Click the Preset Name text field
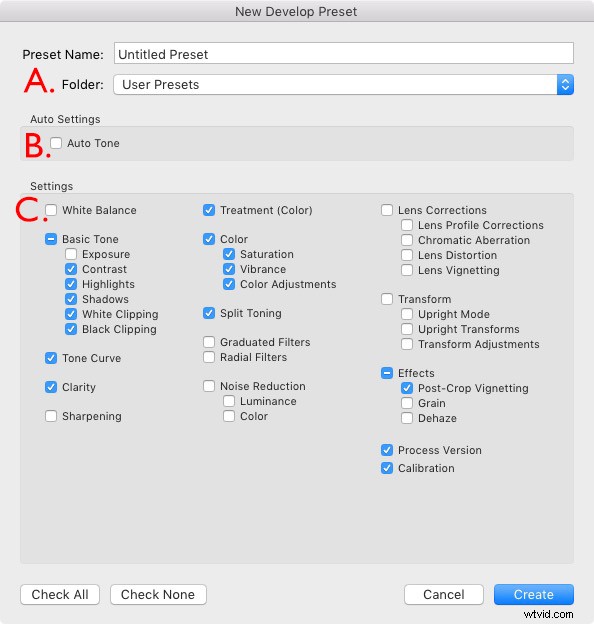594x624 pixels. coord(344,53)
